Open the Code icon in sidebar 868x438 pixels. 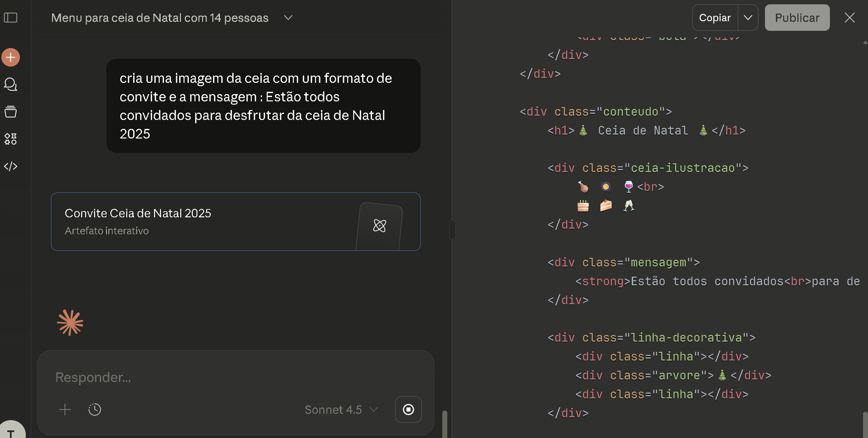11,166
